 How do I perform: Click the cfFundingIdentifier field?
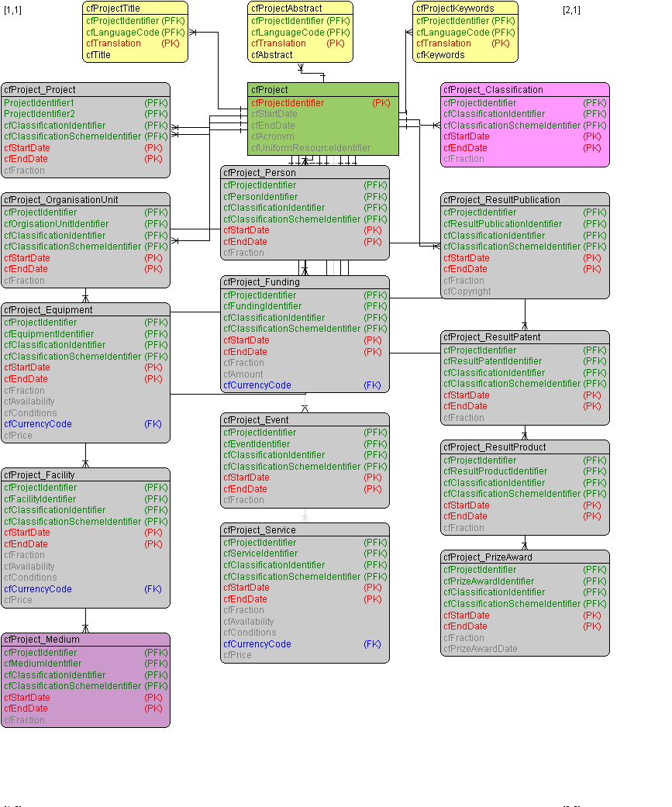pos(263,306)
